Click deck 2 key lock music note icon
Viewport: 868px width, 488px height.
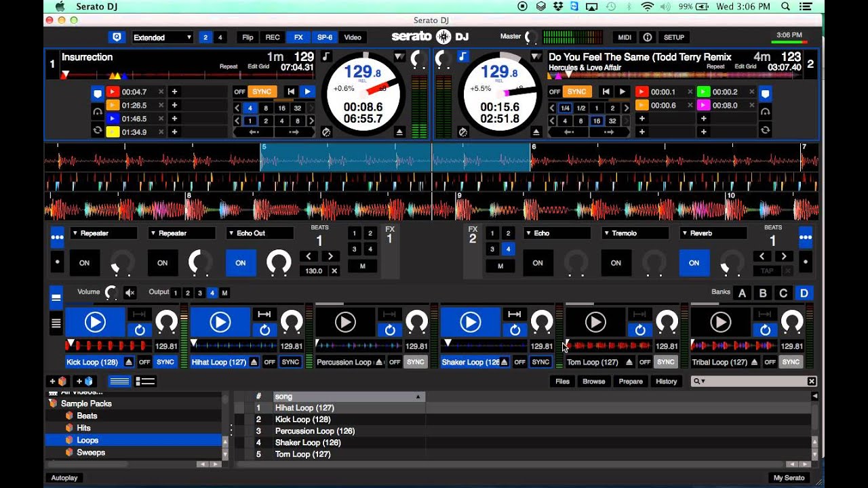462,56
